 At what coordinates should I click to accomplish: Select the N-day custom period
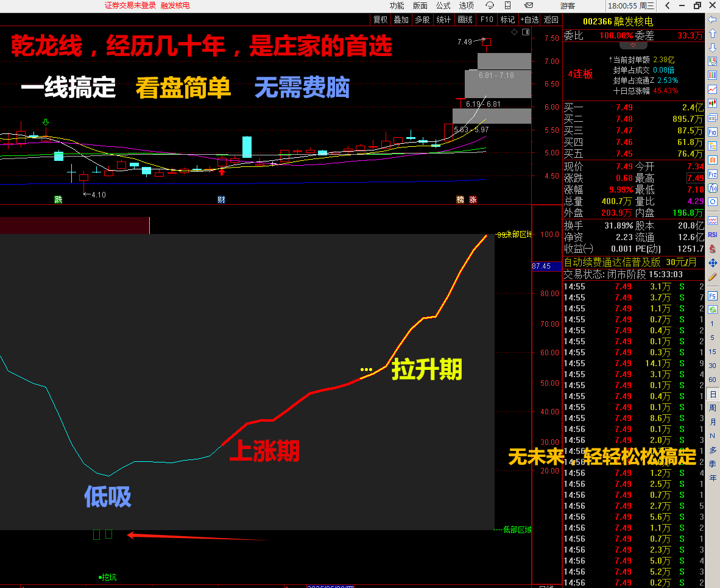point(712,436)
